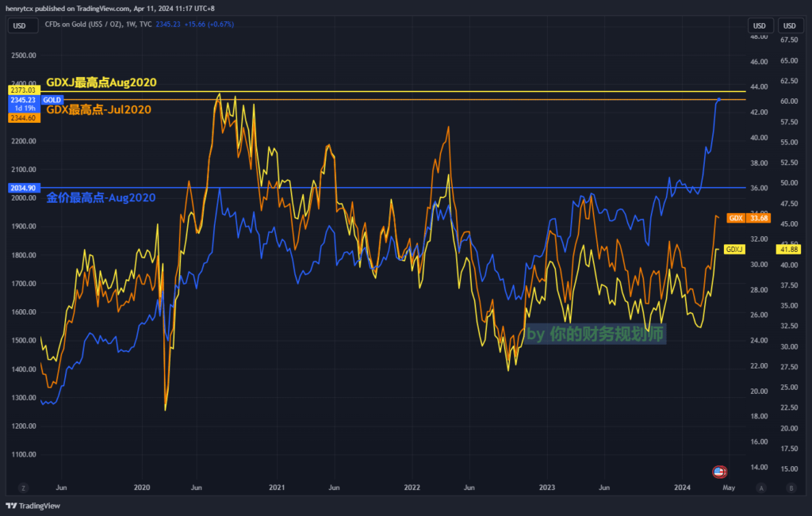Viewport: 812px width, 516px height.
Task: Click the US flag economic event icon
Action: (x=718, y=472)
